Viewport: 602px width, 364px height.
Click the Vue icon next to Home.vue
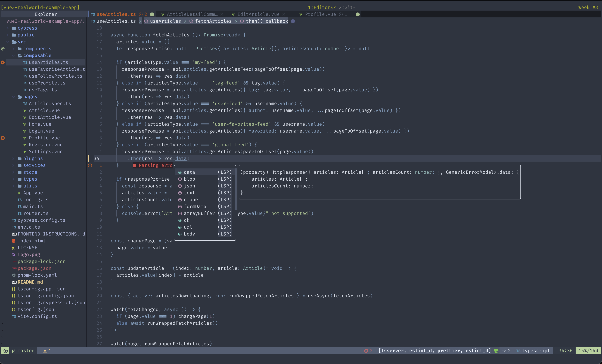(25, 124)
